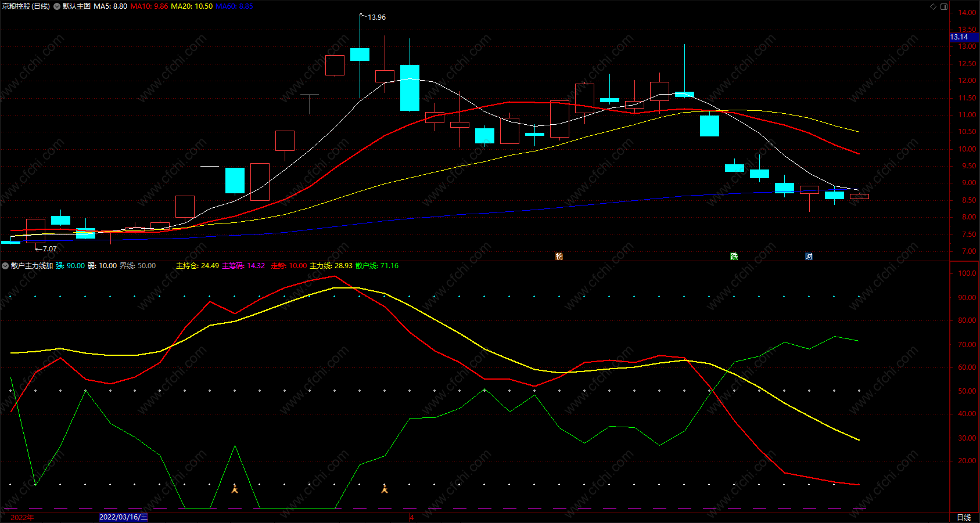Click the 弱: 10.00 value
Viewport: 980px width, 523px height.
coord(102,266)
